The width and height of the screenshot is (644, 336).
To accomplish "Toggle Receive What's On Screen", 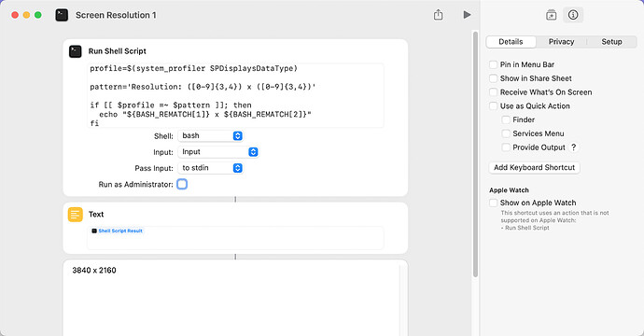I will coord(494,92).
